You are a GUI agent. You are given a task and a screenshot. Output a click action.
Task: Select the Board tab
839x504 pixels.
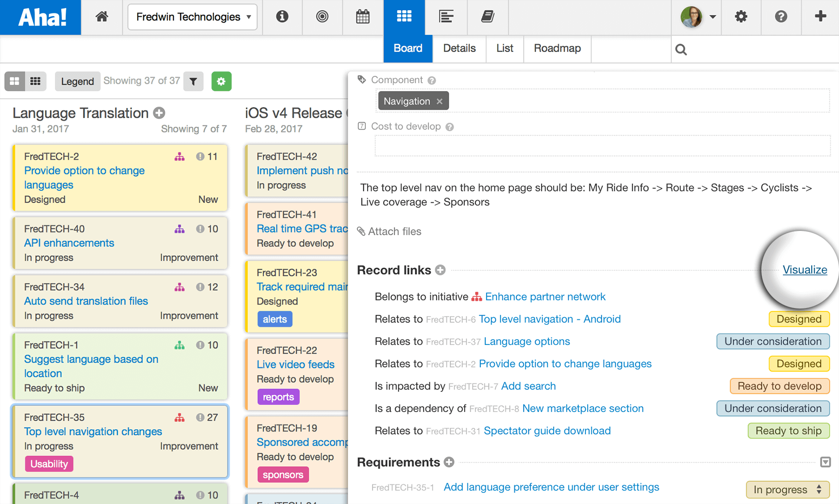tap(408, 48)
